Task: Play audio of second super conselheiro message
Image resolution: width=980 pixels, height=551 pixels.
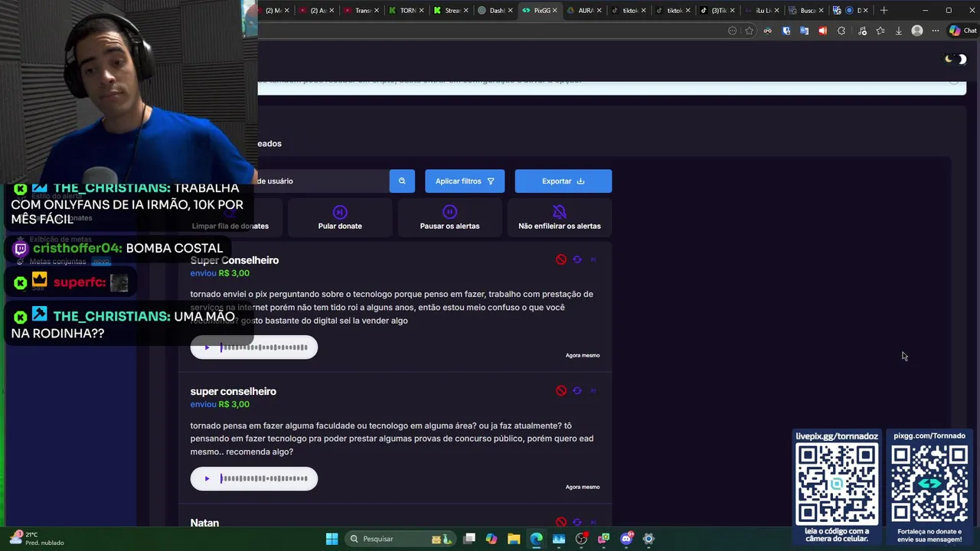Action: click(207, 478)
